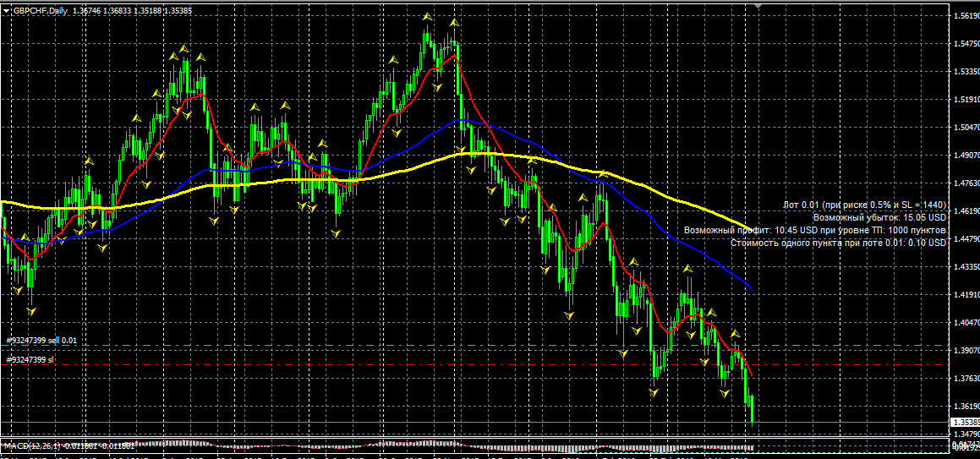Click the 1.50470 price scale label
The width and height of the screenshot is (980, 459).
click(x=966, y=128)
